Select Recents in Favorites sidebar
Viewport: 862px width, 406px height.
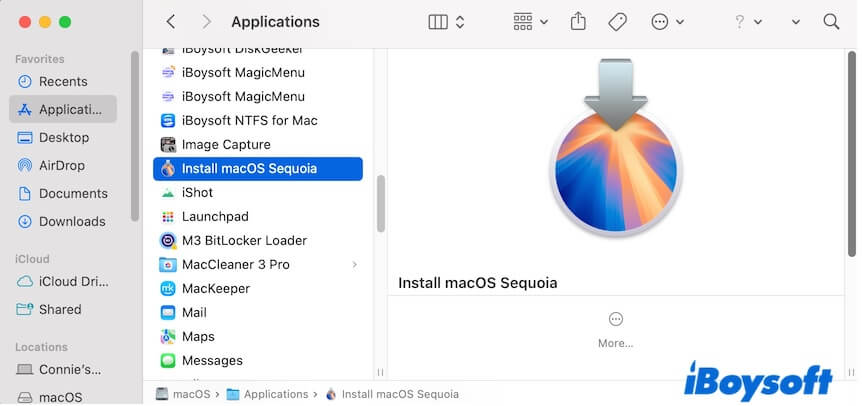[62, 81]
